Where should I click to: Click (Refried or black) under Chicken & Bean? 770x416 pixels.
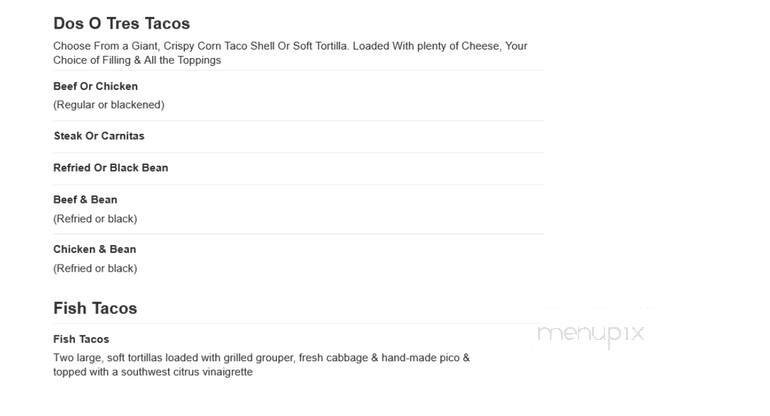pos(95,268)
